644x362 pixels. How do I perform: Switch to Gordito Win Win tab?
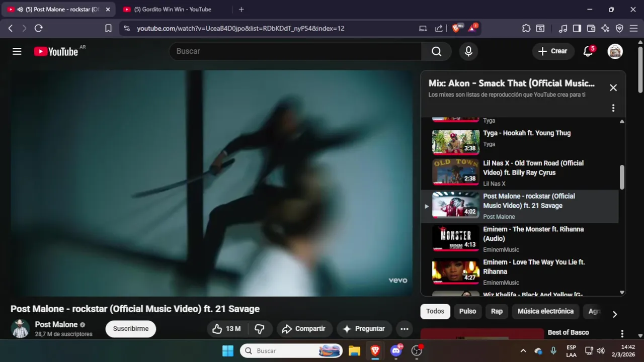pyautogui.click(x=173, y=9)
